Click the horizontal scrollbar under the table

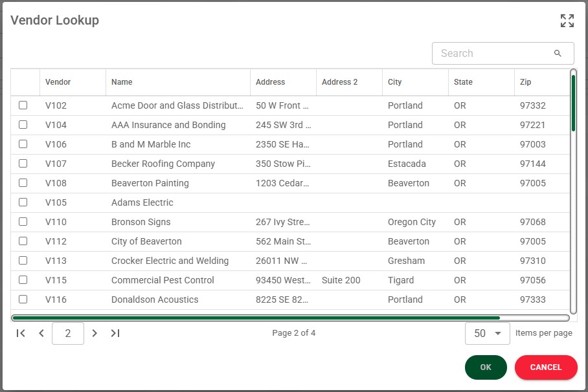256,318
